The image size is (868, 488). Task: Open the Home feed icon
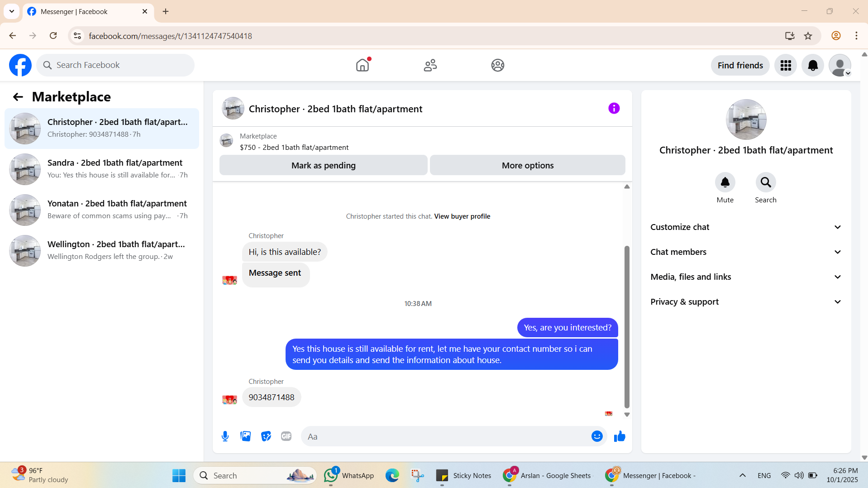[362, 65]
